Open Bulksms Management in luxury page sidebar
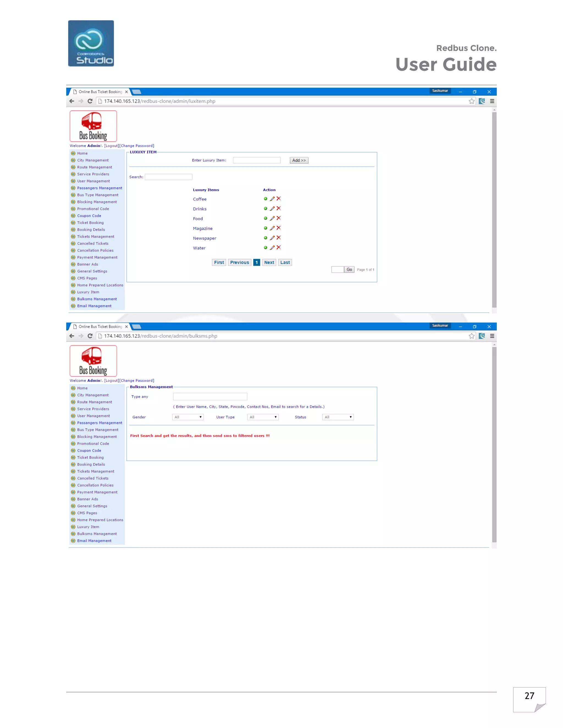Viewport: 563px width, 728px height. coord(97,299)
